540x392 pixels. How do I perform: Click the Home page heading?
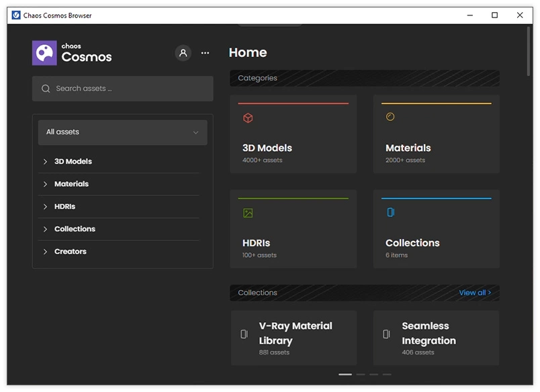(248, 52)
